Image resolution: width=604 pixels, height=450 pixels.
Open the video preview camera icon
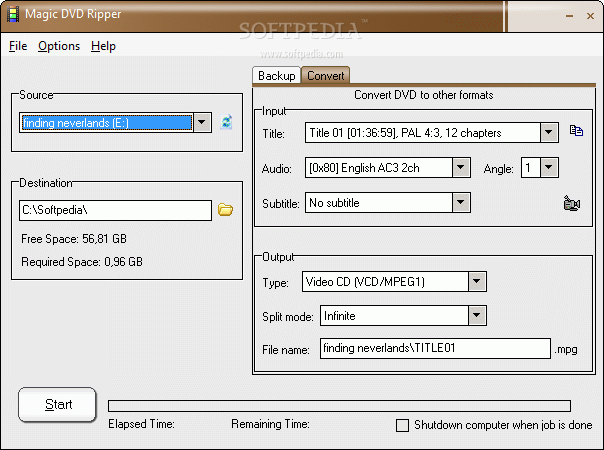point(572,203)
